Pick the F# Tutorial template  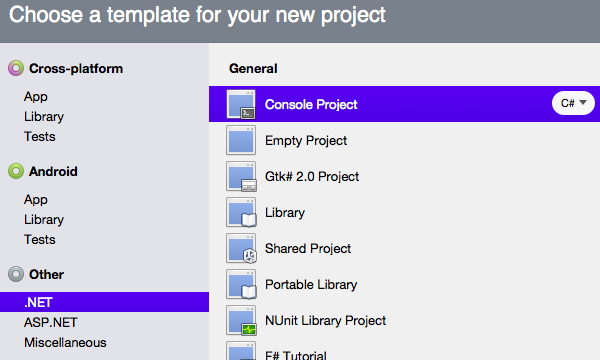(x=296, y=355)
